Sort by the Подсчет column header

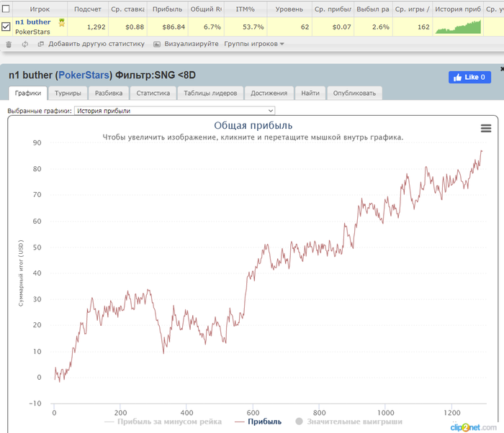point(87,9)
